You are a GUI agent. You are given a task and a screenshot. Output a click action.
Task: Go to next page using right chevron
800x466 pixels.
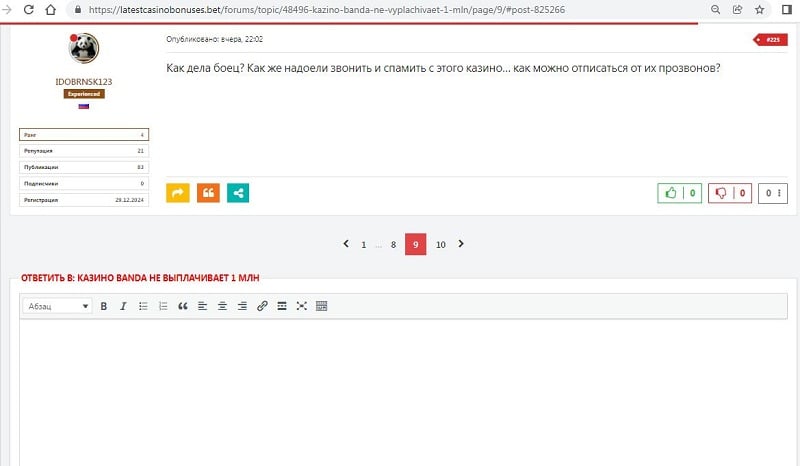461,243
